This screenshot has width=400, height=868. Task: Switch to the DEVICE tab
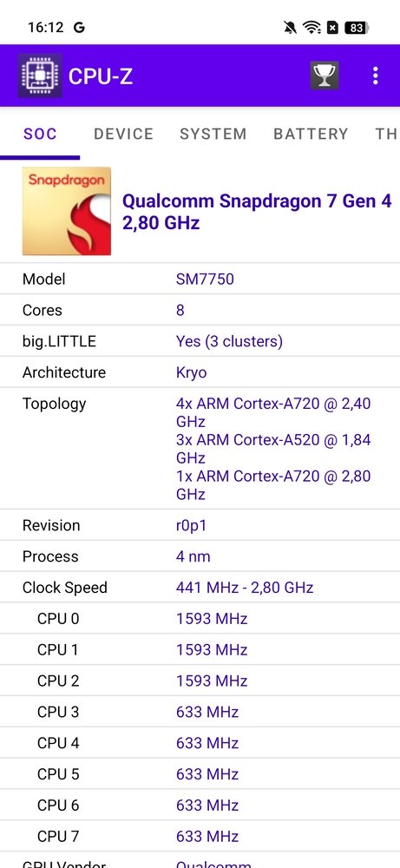pyautogui.click(x=123, y=134)
